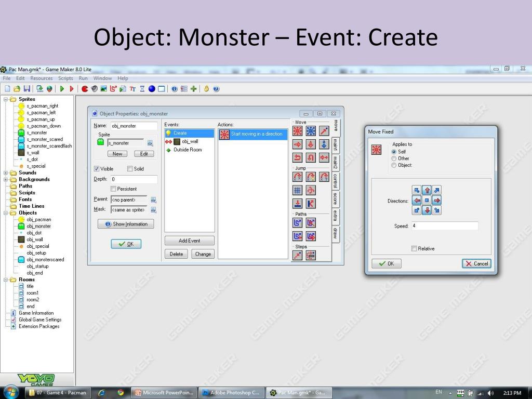
Task: Select the Other radio button
Action: [394, 158]
